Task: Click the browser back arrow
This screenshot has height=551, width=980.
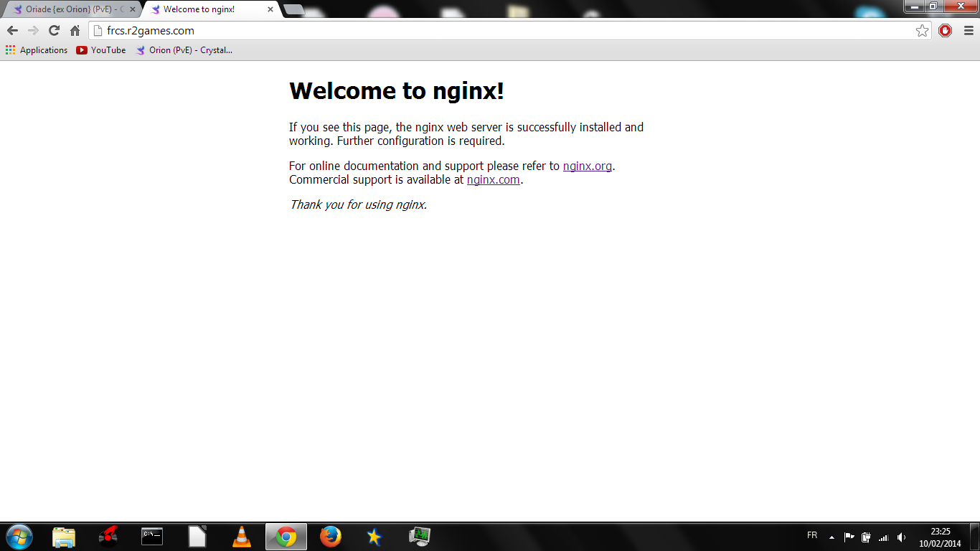Action: (12, 31)
